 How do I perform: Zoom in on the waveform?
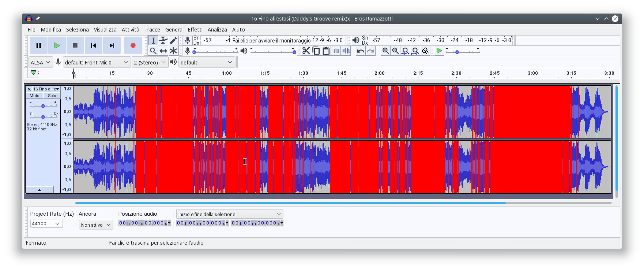pos(385,51)
